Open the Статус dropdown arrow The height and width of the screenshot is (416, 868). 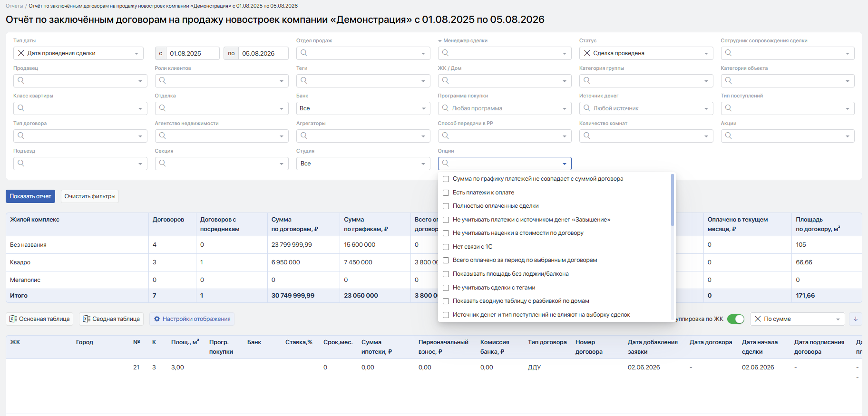[706, 54]
